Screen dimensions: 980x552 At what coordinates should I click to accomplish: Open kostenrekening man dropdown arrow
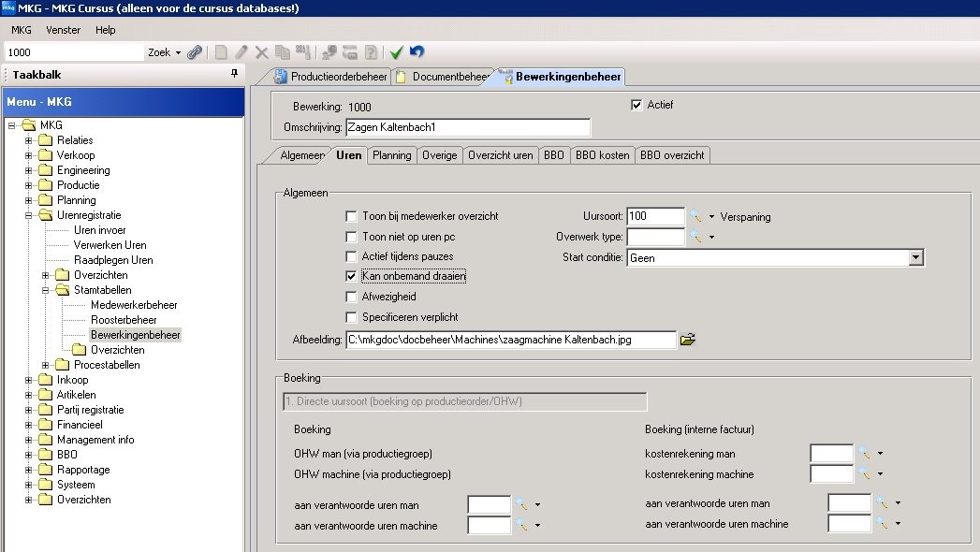point(880,454)
